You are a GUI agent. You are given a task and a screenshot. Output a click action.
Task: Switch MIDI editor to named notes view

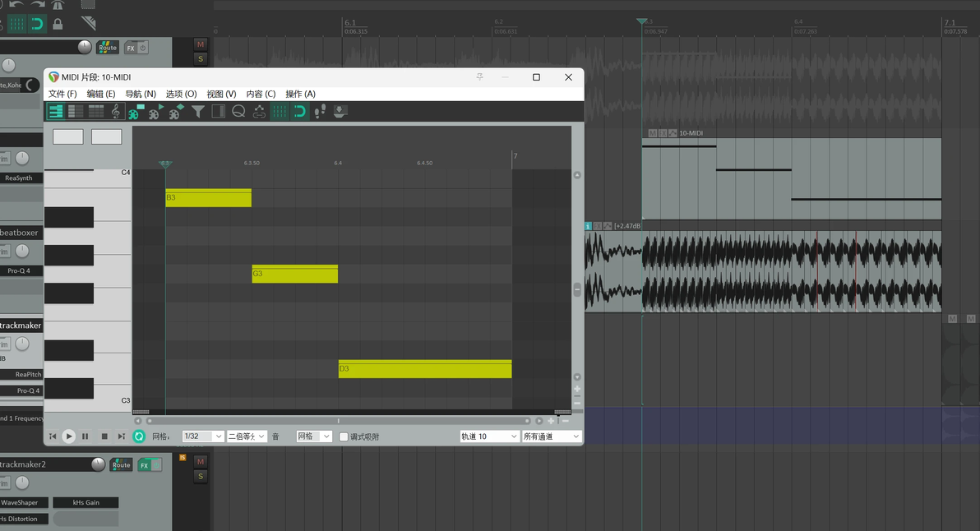[x=76, y=111]
